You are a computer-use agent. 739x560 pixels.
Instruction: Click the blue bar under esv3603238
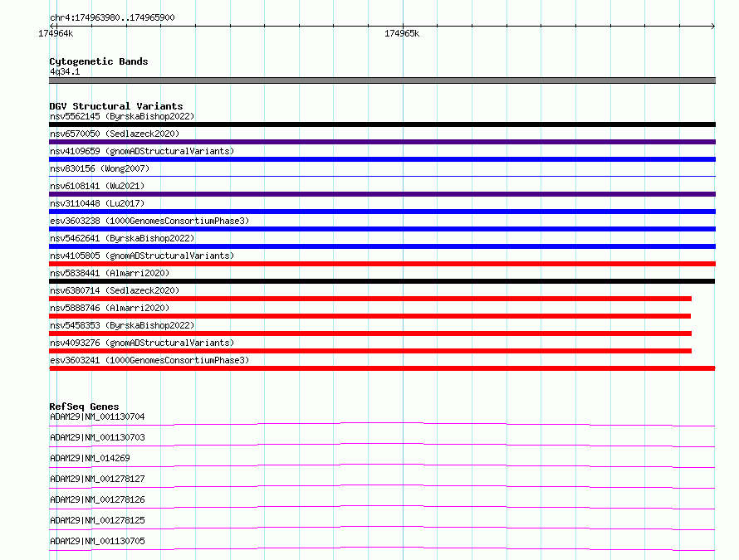pyautogui.click(x=382, y=229)
